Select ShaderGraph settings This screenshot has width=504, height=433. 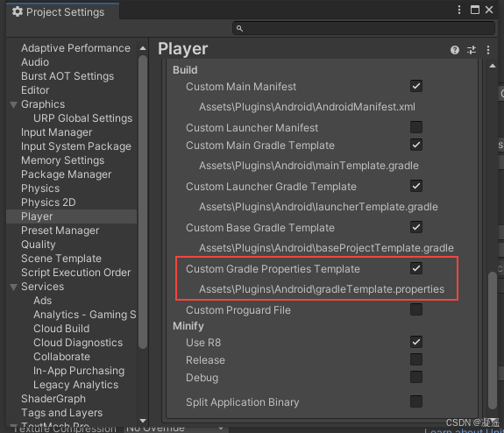[x=53, y=399]
